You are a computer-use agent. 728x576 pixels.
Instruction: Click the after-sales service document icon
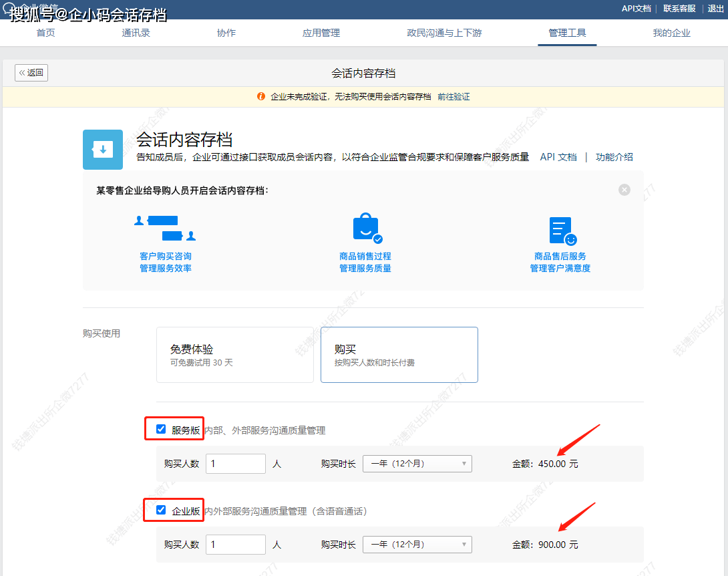561,231
